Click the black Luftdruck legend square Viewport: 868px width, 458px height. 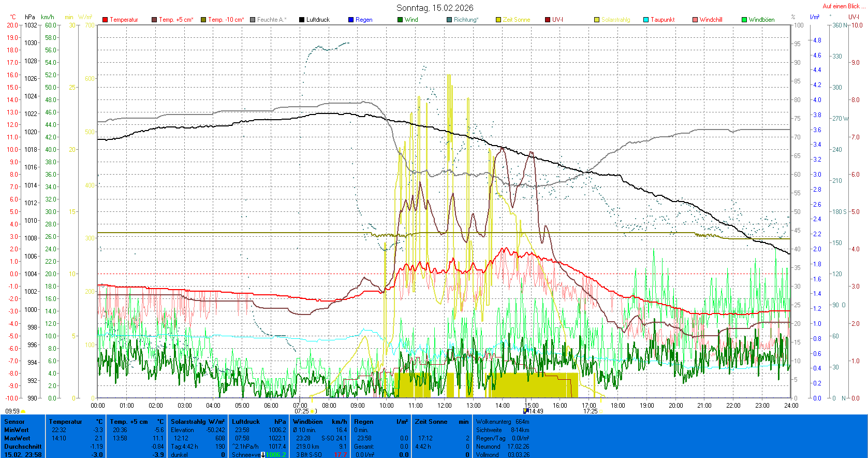click(302, 20)
